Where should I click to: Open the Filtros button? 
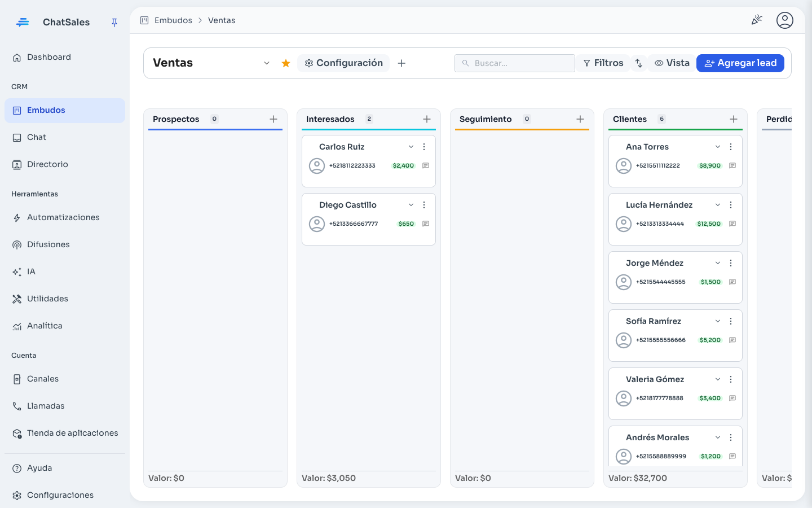click(603, 63)
